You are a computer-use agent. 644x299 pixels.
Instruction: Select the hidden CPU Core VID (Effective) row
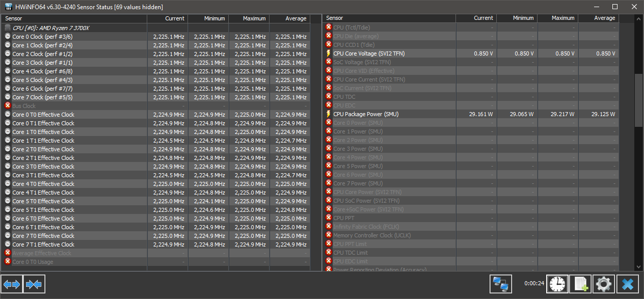(471, 71)
